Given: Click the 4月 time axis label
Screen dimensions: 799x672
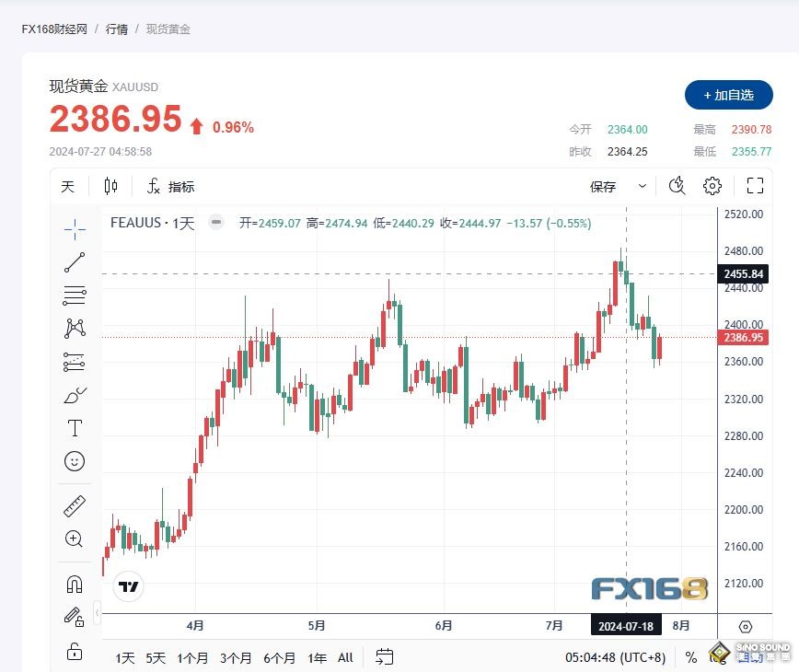Looking at the screenshot, I should (x=195, y=625).
